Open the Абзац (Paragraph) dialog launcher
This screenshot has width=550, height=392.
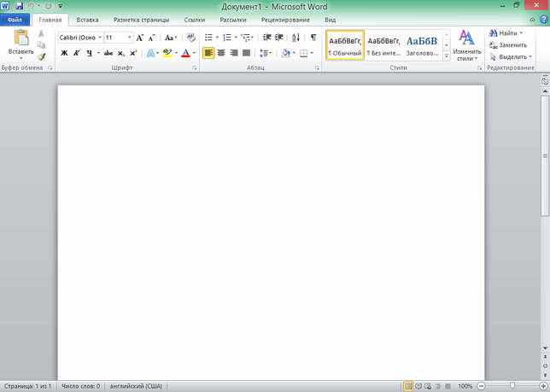318,68
